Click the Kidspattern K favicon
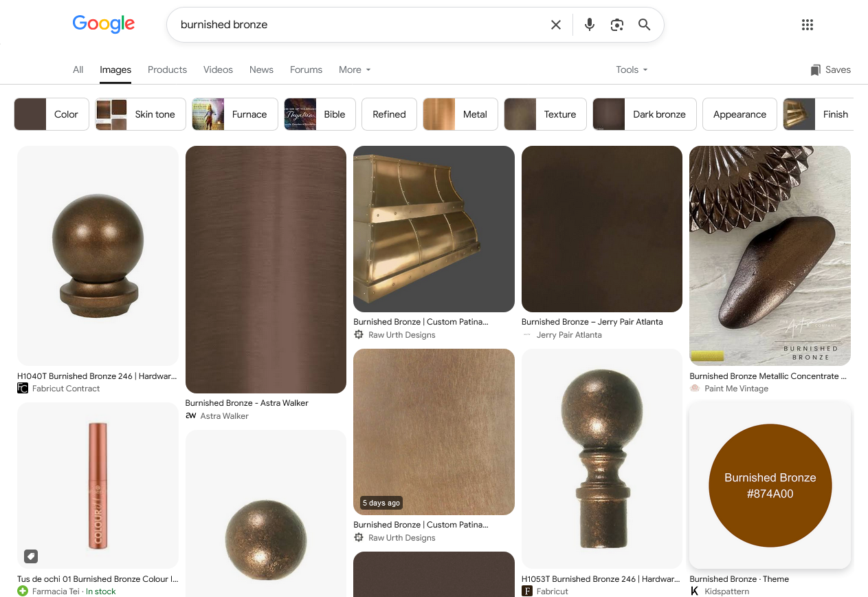The height and width of the screenshot is (597, 868). [x=695, y=591]
